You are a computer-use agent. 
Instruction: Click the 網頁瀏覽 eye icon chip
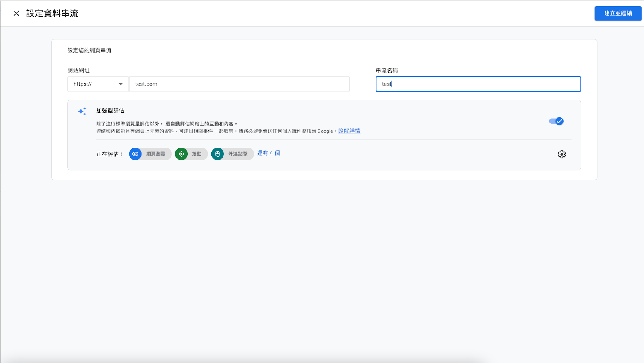pos(150,154)
